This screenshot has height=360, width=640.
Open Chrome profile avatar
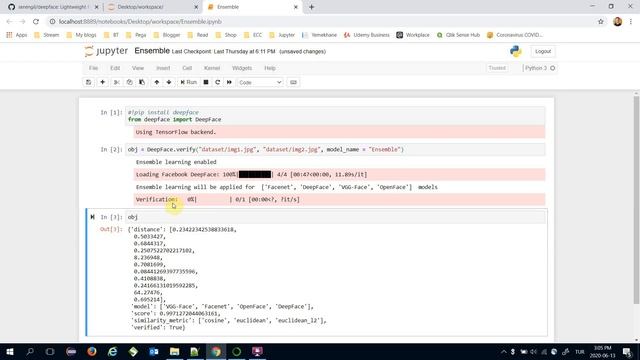point(618,22)
